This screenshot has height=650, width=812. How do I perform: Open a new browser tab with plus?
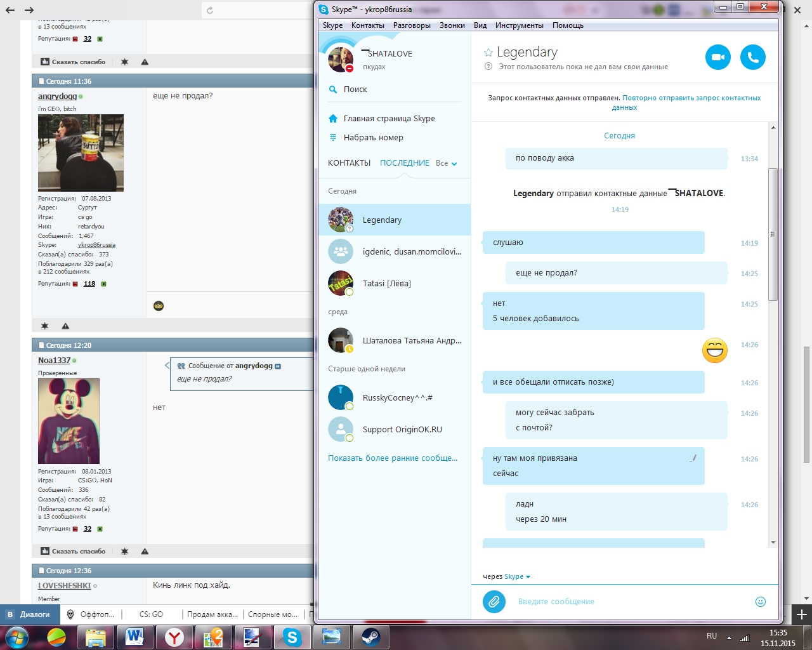click(802, 614)
